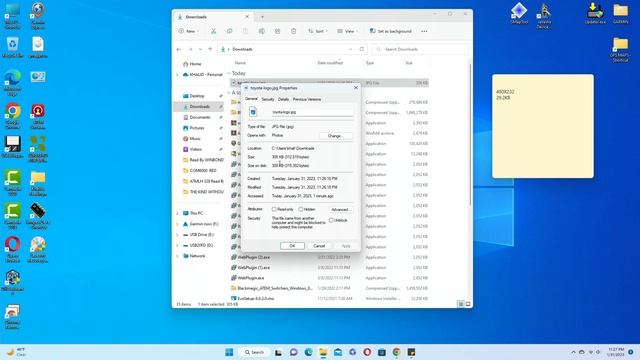
Task: Switch to the Security tab in Properties
Action: click(x=268, y=99)
